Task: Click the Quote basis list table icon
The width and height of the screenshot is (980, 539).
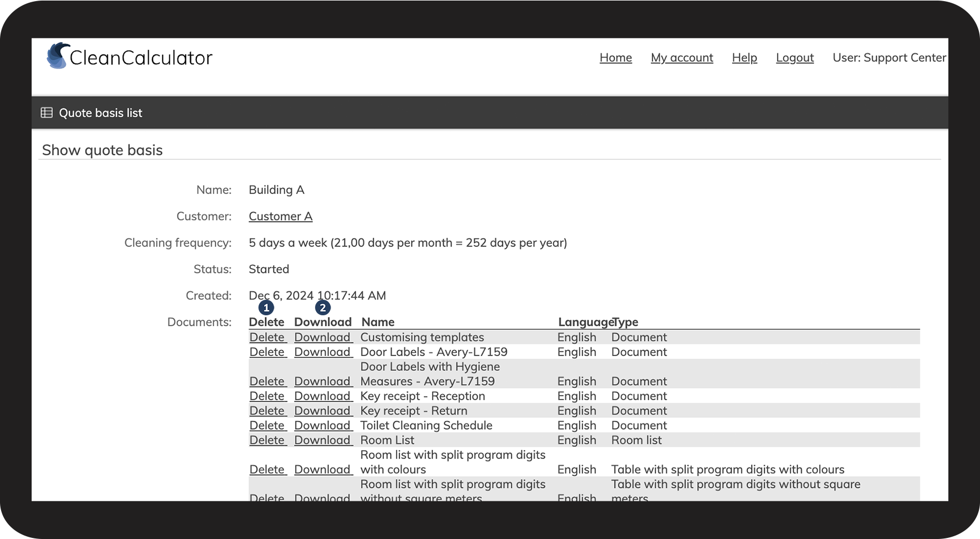Action: click(x=47, y=113)
